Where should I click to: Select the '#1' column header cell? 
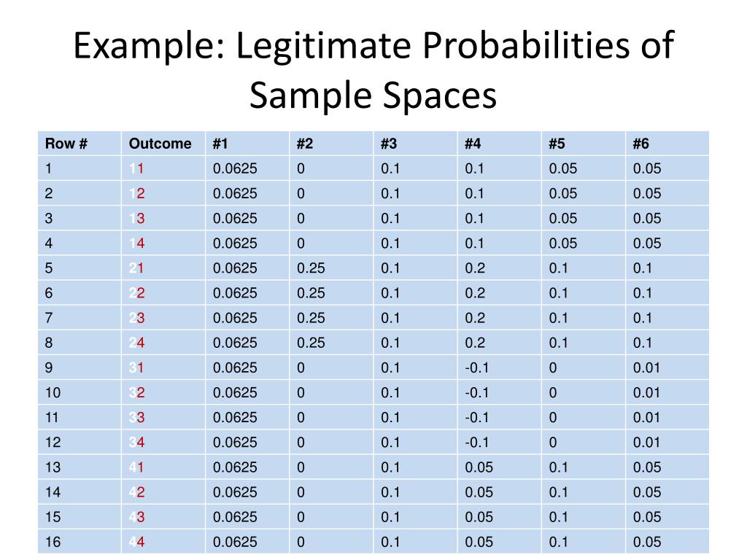tap(221, 144)
